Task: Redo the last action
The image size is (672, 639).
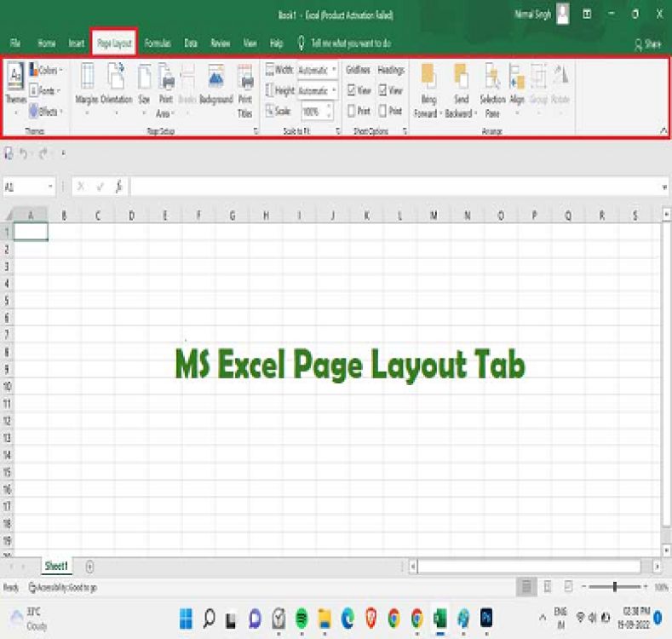Action: point(43,153)
